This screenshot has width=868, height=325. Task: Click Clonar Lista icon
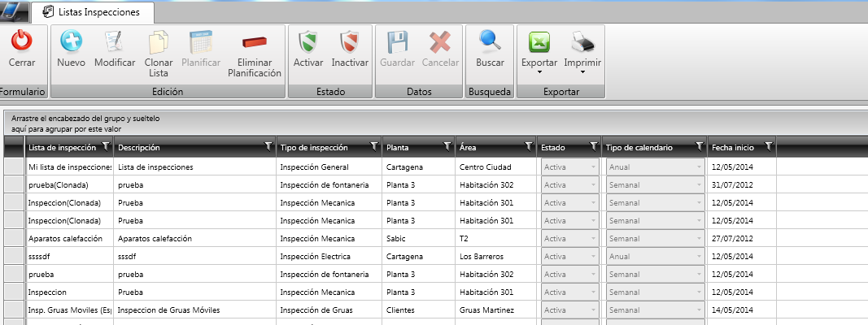pyautogui.click(x=159, y=42)
